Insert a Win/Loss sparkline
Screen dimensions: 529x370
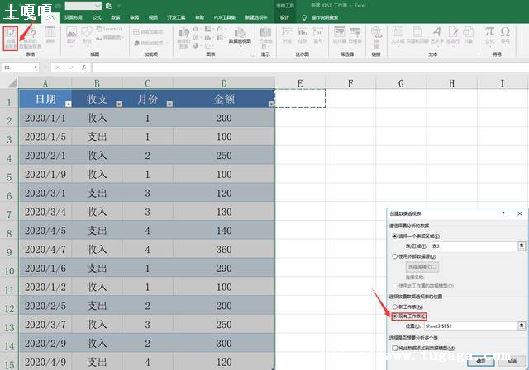pos(318,35)
